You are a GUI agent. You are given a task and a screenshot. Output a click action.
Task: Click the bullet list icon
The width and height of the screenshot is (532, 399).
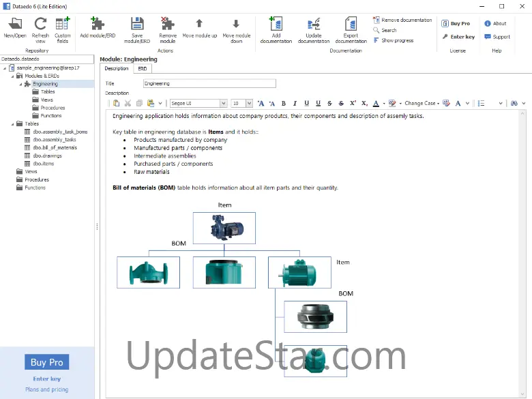[x=481, y=103]
